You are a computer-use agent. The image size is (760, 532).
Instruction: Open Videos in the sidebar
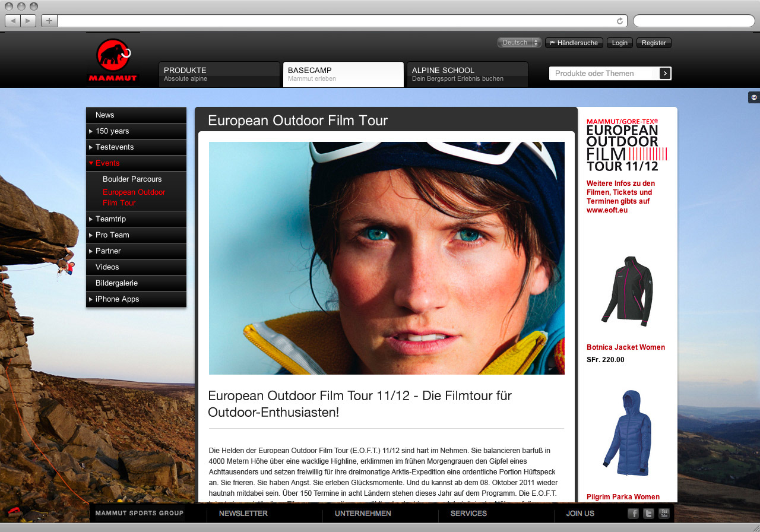136,267
